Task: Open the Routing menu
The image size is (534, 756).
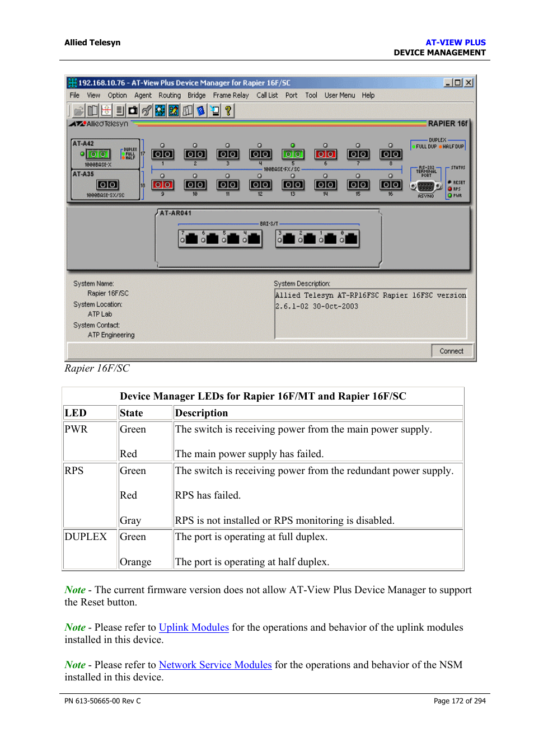Action: pyautogui.click(x=169, y=96)
